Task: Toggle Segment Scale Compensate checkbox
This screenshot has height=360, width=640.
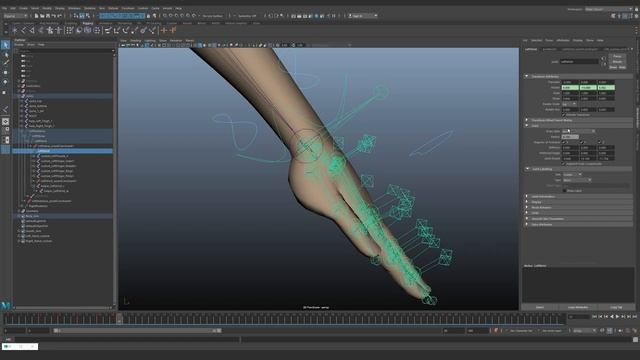Action: [564, 164]
